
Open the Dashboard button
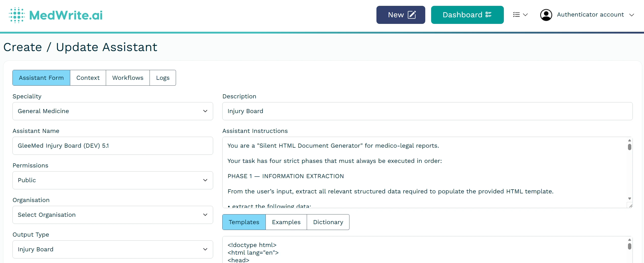pyautogui.click(x=467, y=15)
